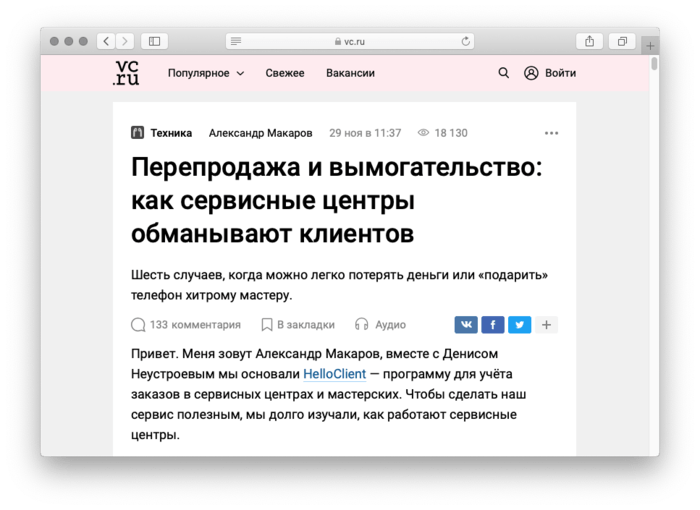Open the site search magnifier
700x510 pixels.
point(504,73)
